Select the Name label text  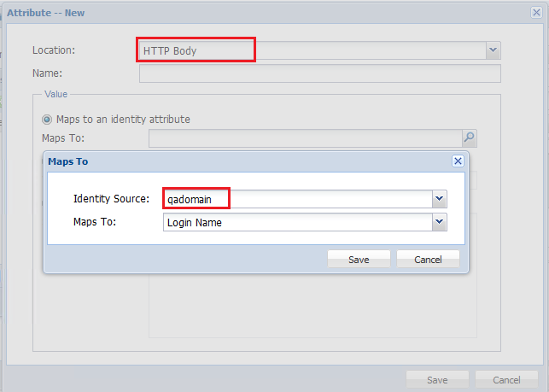pos(47,73)
